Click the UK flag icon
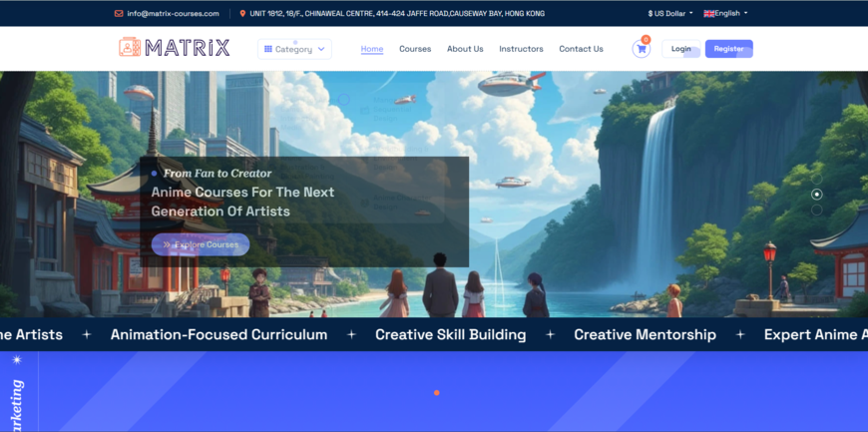868x432 pixels. [709, 14]
